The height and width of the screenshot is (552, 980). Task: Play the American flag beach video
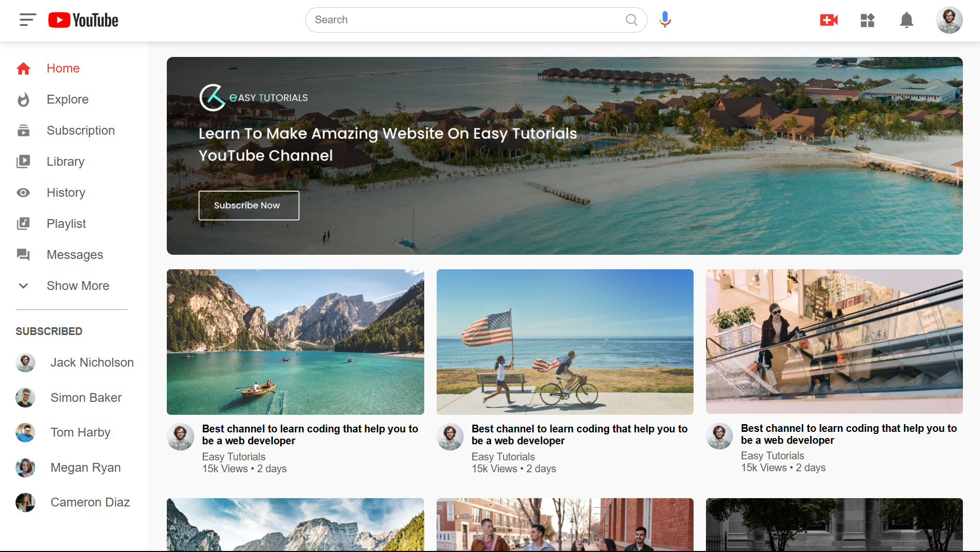[565, 342]
